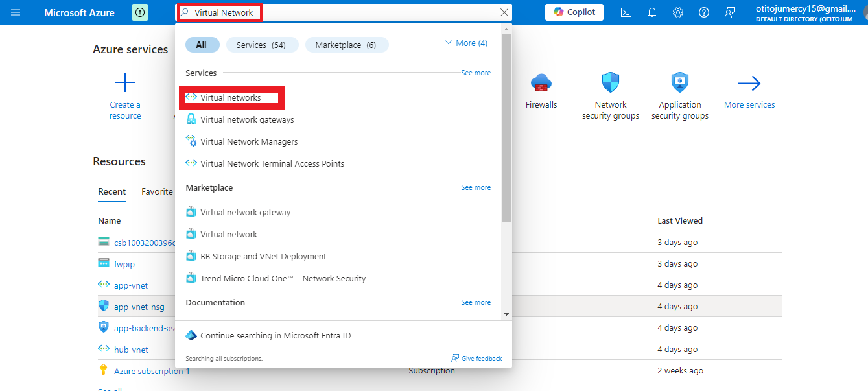868x391 pixels.
Task: Open the help question mark menu
Action: pos(704,12)
